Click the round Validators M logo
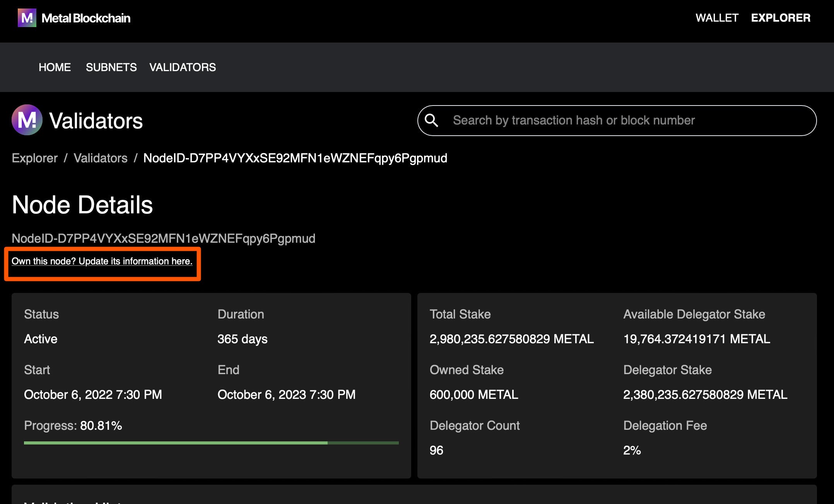834x504 pixels. [x=27, y=120]
